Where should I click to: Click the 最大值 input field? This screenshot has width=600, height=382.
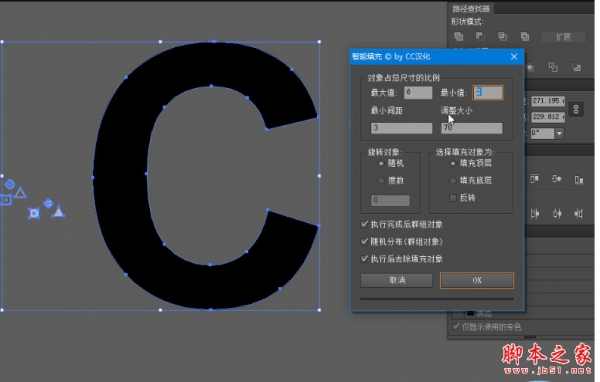pyautogui.click(x=418, y=92)
